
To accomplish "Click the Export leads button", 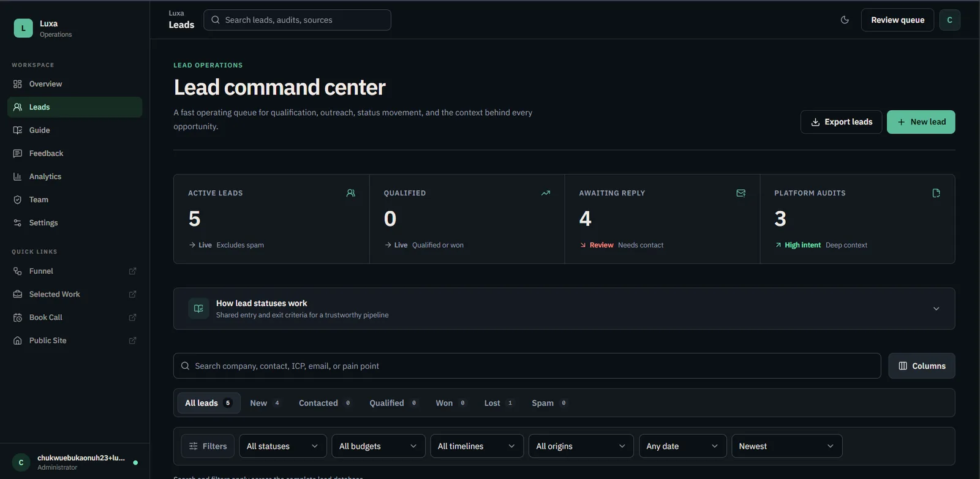I will (841, 122).
